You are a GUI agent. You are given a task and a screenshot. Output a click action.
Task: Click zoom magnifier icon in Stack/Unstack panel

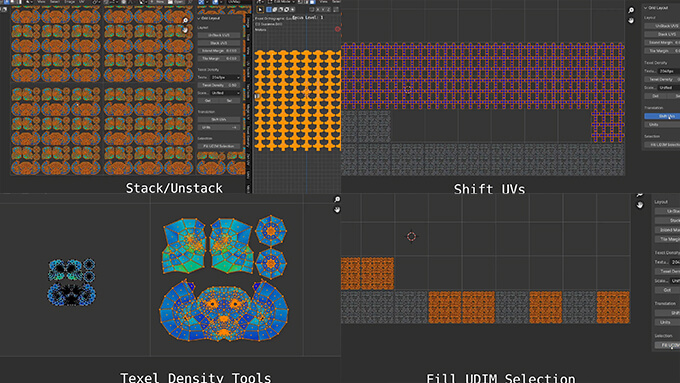point(186,20)
